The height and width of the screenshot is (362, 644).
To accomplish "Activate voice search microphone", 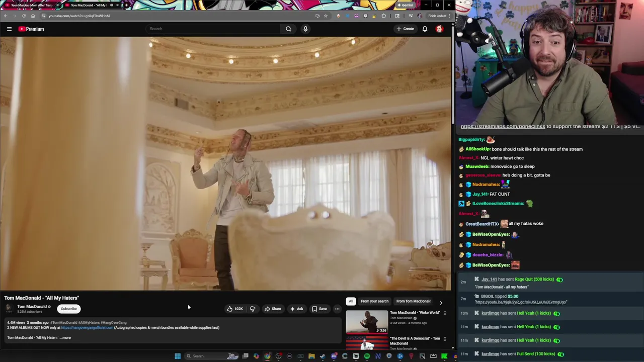I will pos(305,29).
